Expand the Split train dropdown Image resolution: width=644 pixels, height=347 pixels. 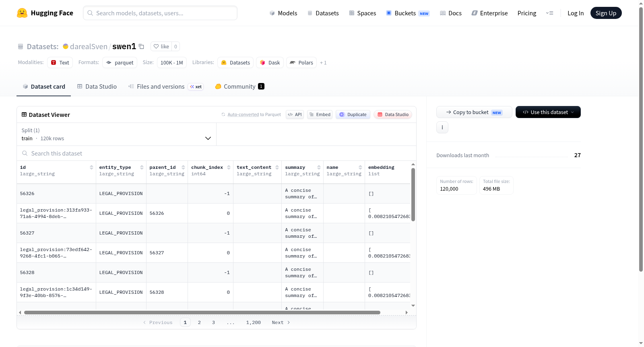[116, 134]
